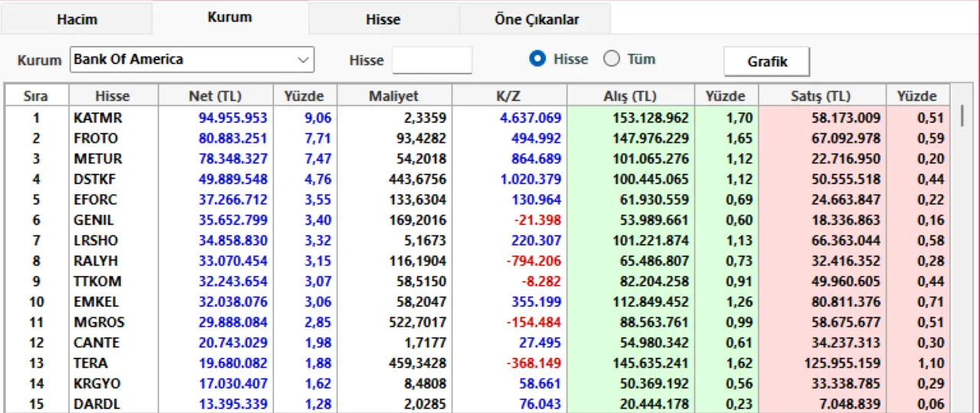The image size is (980, 413).
Task: Select the Öne Çıkanlar tab
Action: click(536, 19)
